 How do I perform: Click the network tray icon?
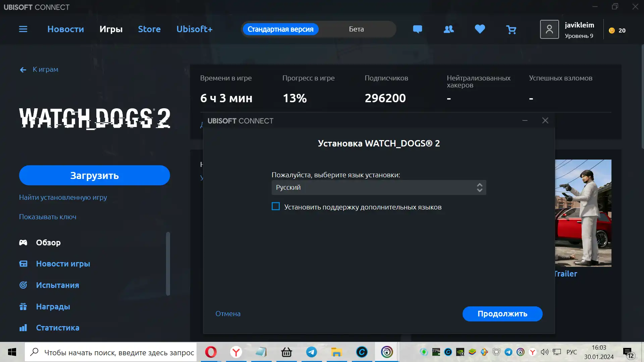(x=557, y=352)
